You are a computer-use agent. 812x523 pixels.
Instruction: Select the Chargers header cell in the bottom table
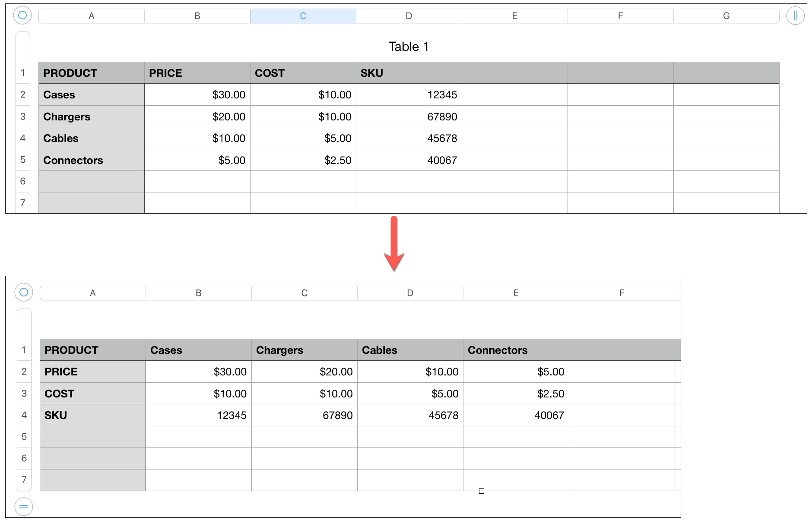[x=304, y=350]
